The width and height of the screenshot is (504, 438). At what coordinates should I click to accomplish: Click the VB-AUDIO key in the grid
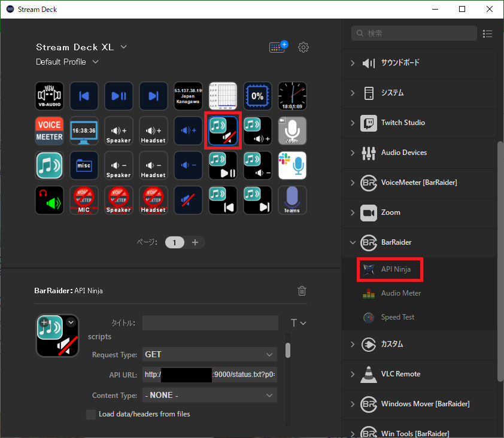point(49,96)
